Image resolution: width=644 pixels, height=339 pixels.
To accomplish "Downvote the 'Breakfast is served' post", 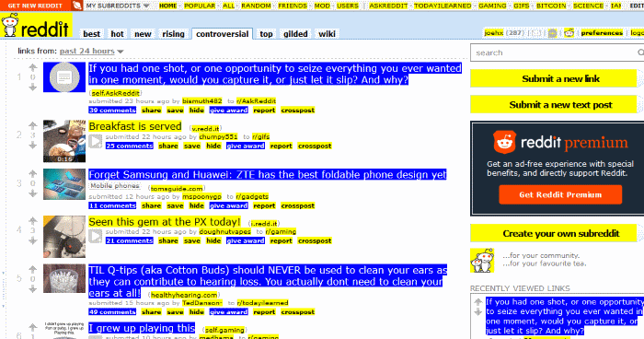I will [33, 145].
